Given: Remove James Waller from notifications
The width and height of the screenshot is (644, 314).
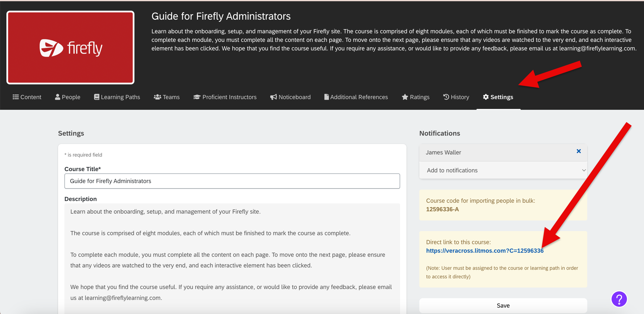Looking at the screenshot, I should [579, 151].
